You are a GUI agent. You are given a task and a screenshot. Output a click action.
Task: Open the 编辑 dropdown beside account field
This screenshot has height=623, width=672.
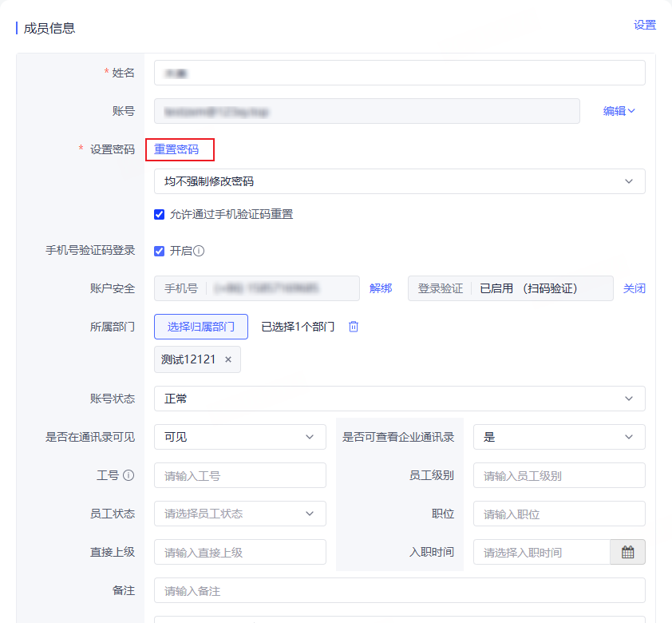tap(619, 111)
